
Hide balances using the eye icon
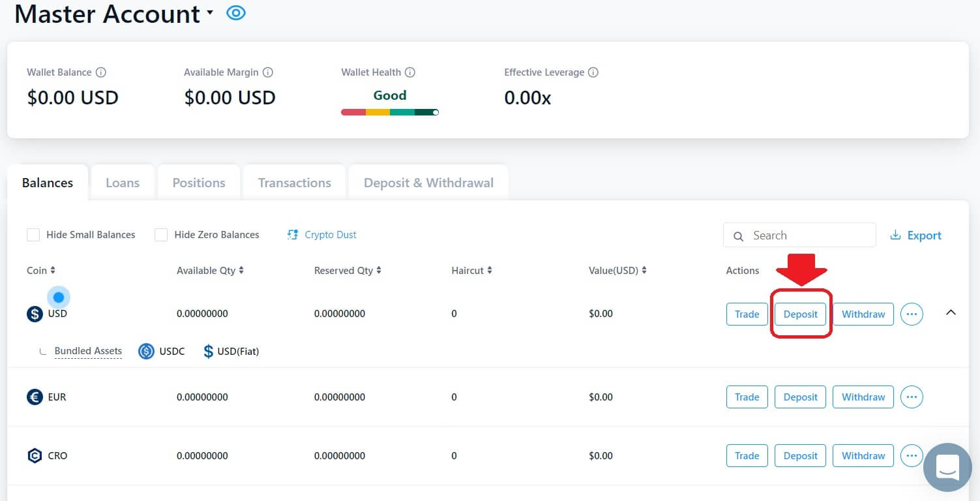235,12
